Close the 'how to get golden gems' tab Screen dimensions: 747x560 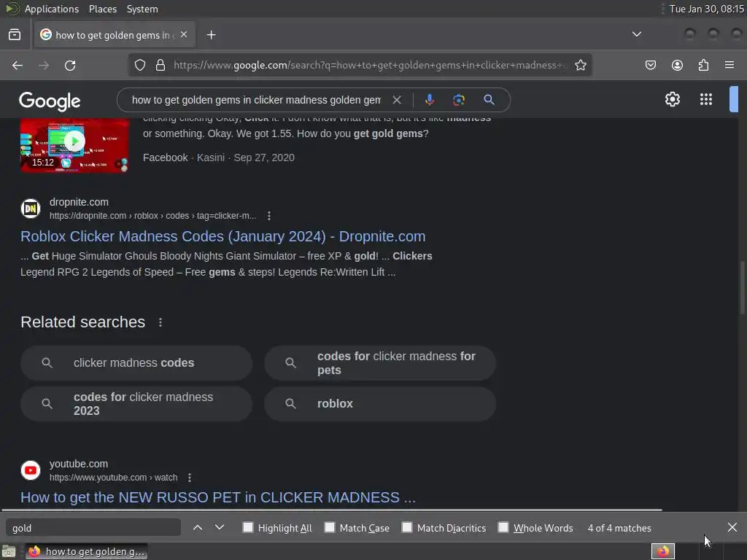coord(184,35)
